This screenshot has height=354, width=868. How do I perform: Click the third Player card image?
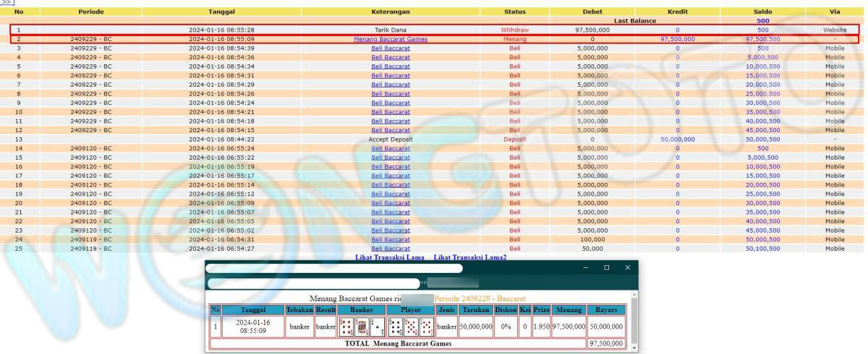427,327
